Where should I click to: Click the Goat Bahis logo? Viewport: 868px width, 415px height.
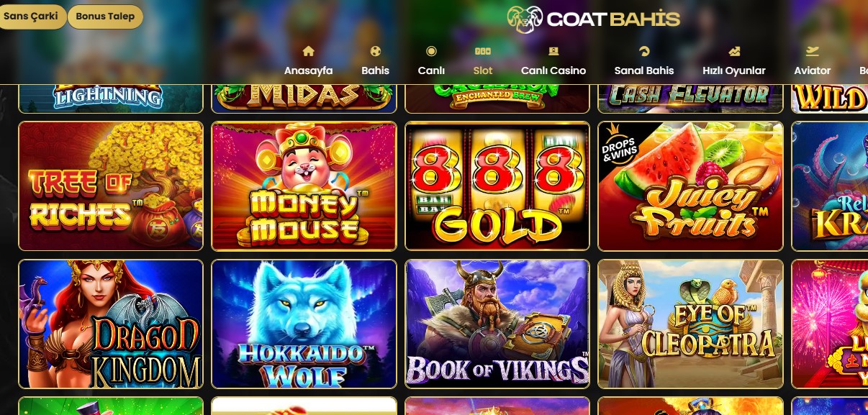pyautogui.click(x=593, y=19)
